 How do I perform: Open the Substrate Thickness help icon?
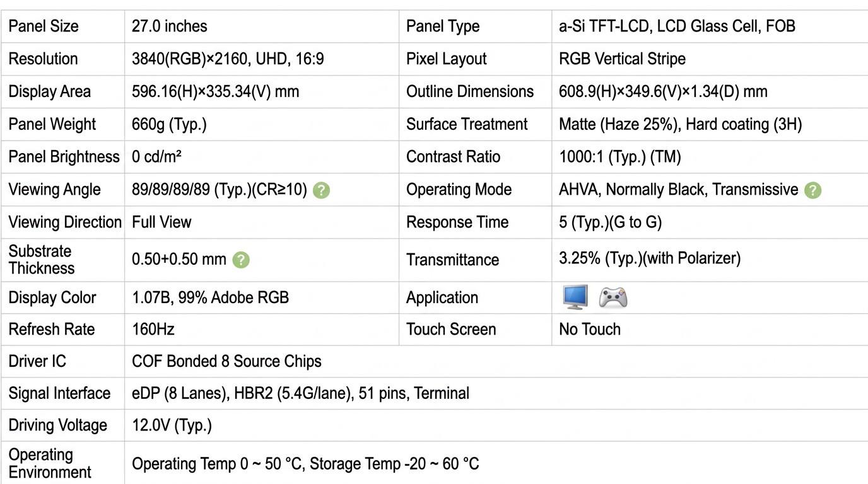click(241, 260)
